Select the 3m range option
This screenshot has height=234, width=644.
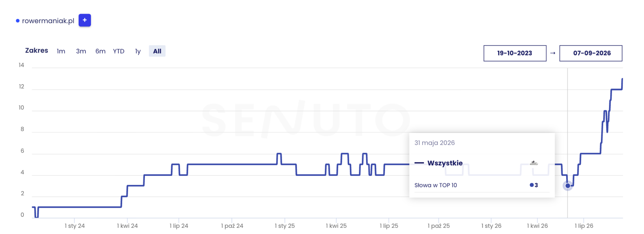tap(81, 51)
